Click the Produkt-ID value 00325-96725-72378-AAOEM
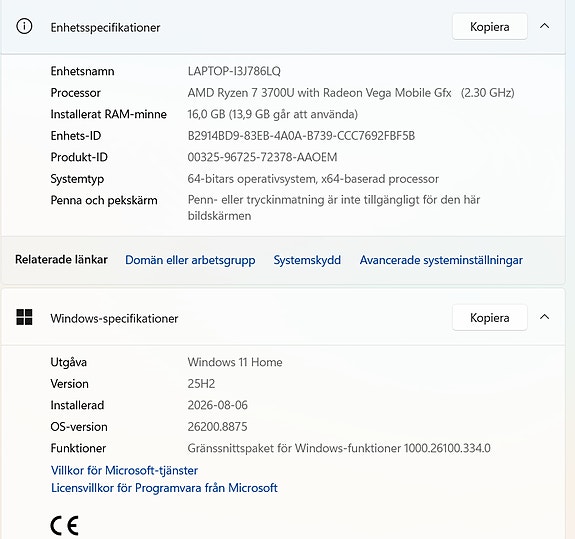Screen dimensions: 575x539 (262, 157)
